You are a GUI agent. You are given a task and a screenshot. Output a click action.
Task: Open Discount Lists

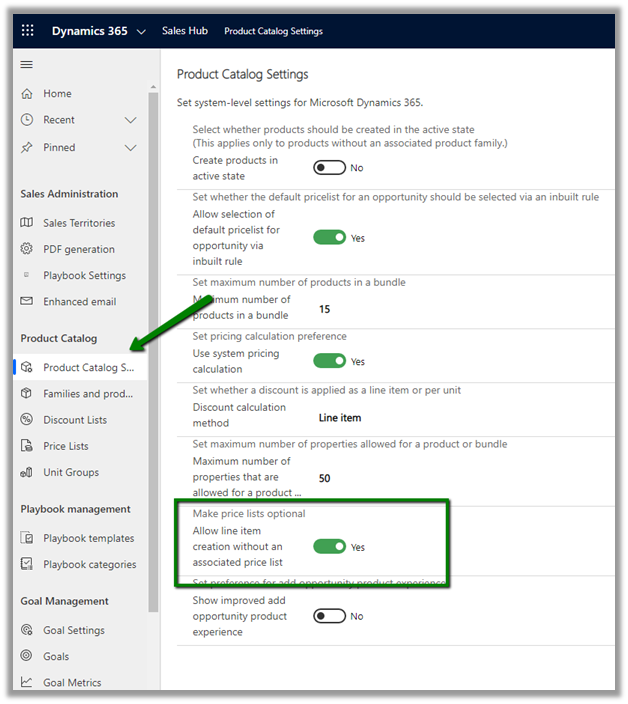coord(75,420)
